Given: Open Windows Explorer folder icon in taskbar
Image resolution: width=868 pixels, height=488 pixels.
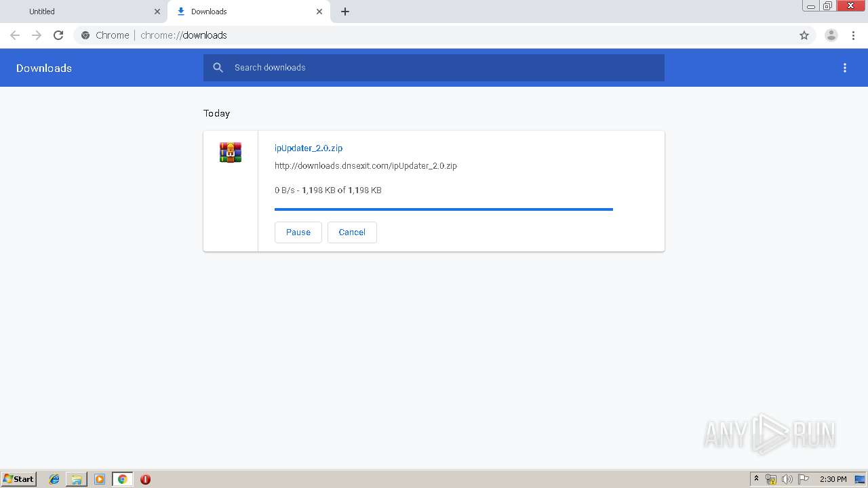Looking at the screenshot, I should tap(77, 479).
